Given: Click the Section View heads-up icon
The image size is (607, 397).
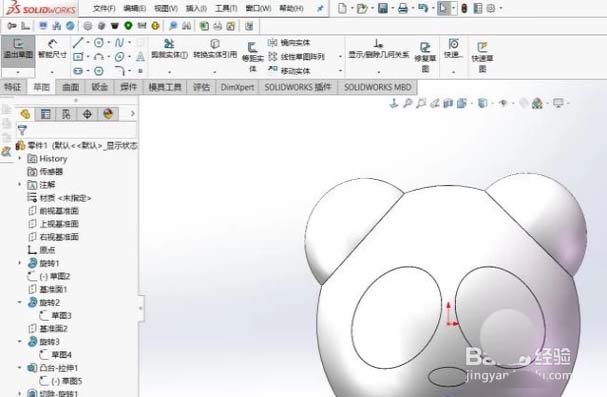Looking at the screenshot, I should pyautogui.click(x=448, y=103).
